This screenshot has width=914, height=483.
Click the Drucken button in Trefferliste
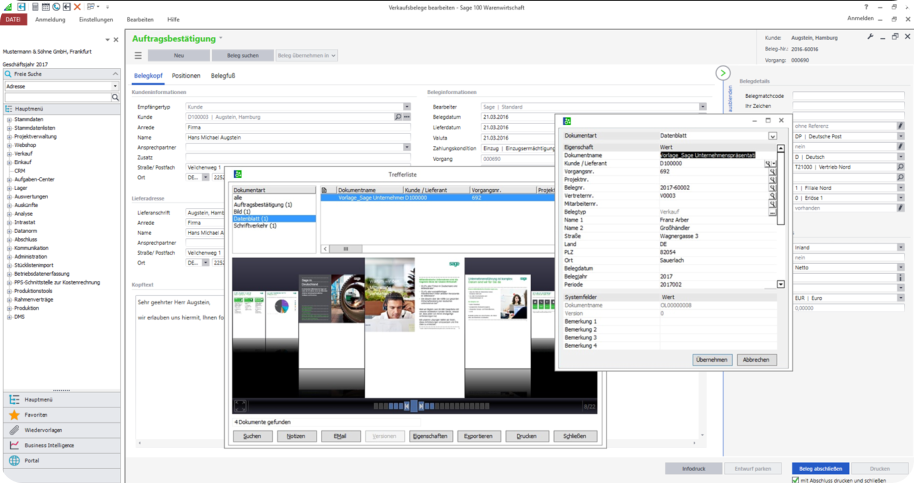point(526,436)
